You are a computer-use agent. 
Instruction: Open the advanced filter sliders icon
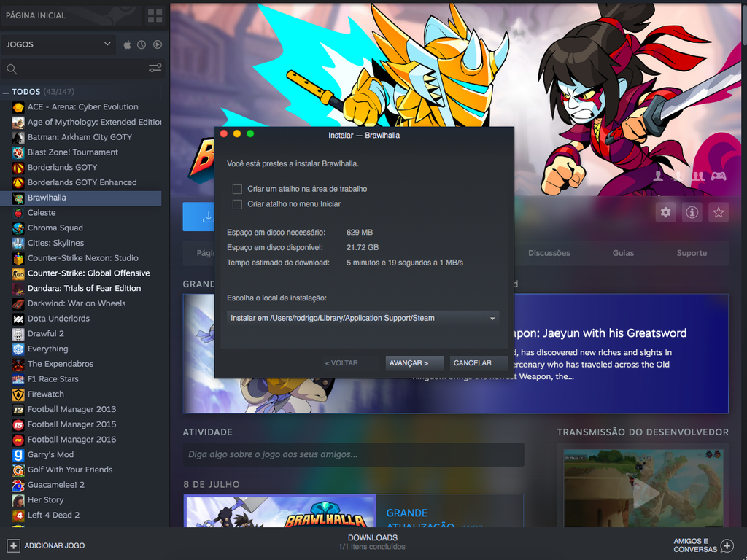click(155, 68)
